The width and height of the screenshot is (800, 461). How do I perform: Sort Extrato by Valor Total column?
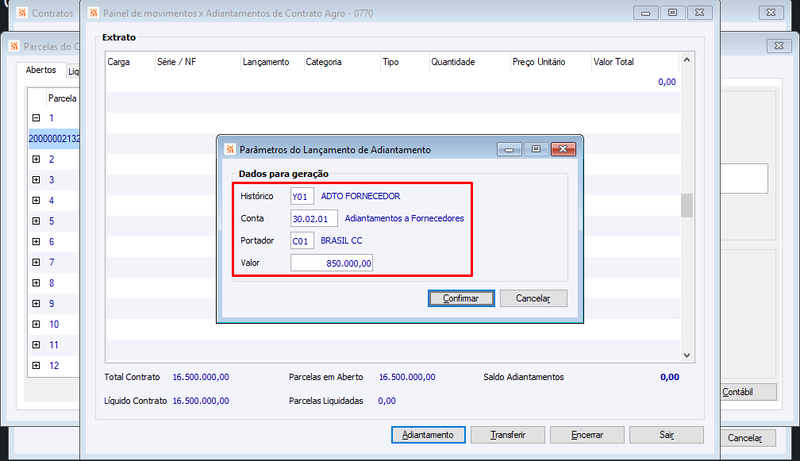(x=635, y=62)
